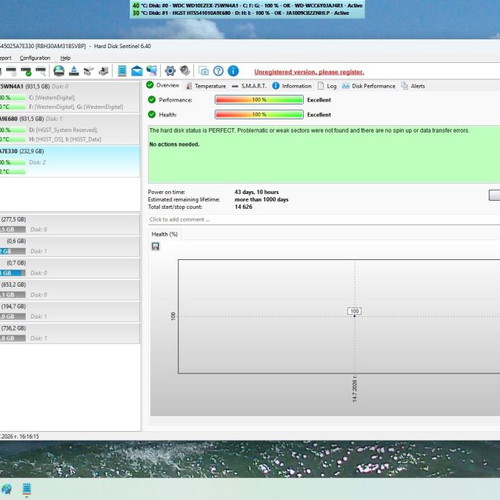500x500 pixels.
Task: Switch to the Temperature tab
Action: pos(206,86)
